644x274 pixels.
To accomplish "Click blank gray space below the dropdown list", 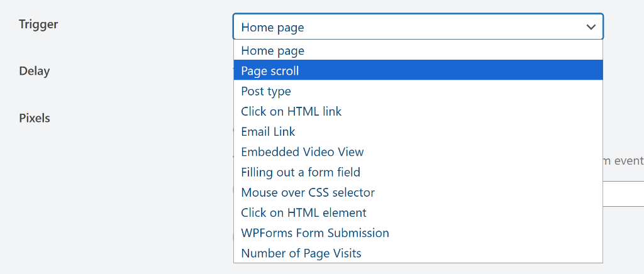I will point(415,268).
